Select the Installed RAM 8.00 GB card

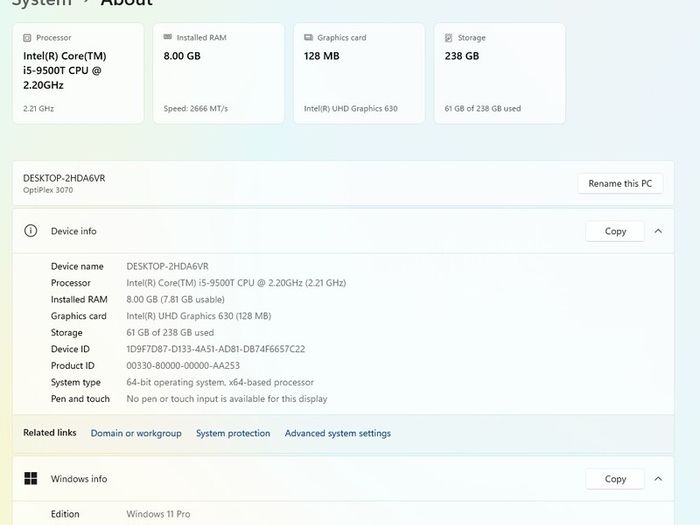(219, 73)
